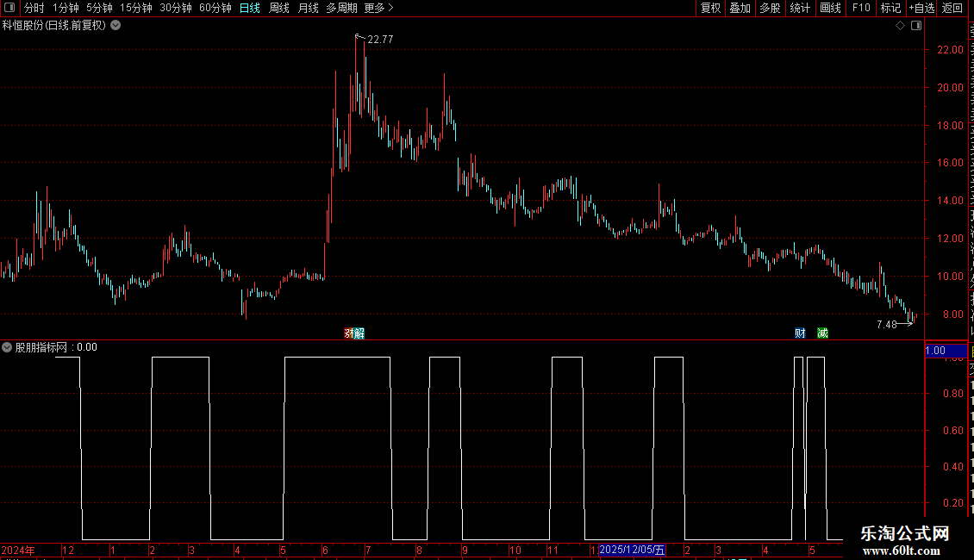This screenshot has height=560, width=974.
Task: Click the 标记 mark button
Action: [890, 8]
